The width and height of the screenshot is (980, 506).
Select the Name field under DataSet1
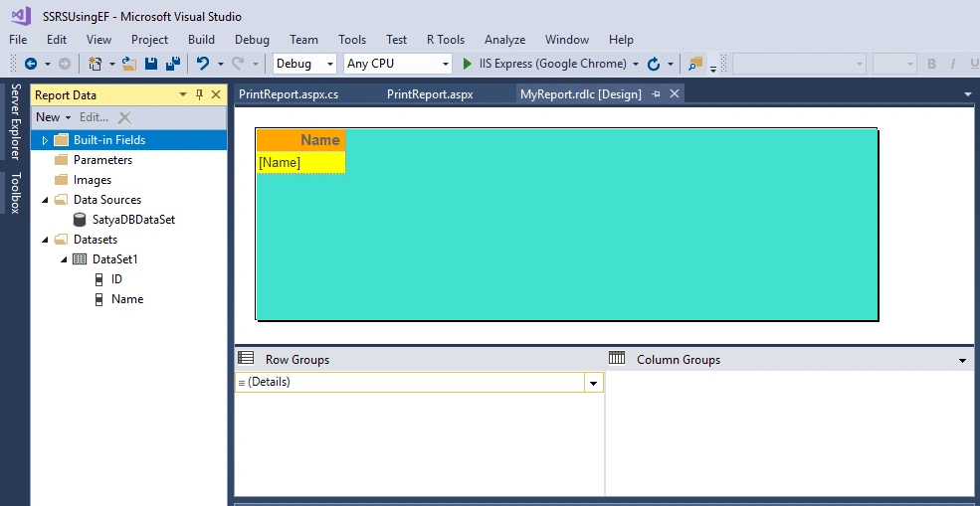point(127,299)
